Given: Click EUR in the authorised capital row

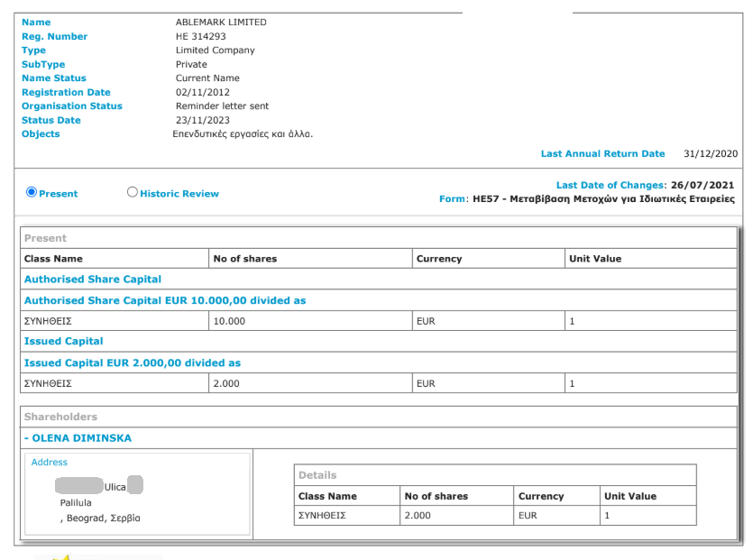Looking at the screenshot, I should 426,321.
